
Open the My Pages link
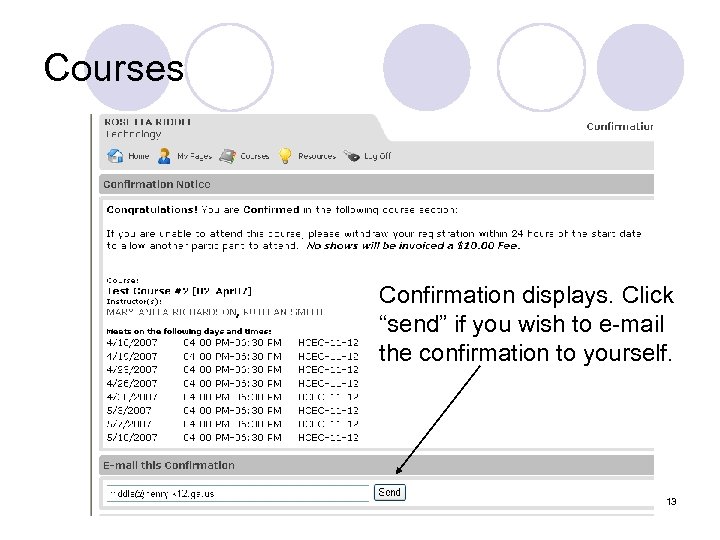(194, 156)
